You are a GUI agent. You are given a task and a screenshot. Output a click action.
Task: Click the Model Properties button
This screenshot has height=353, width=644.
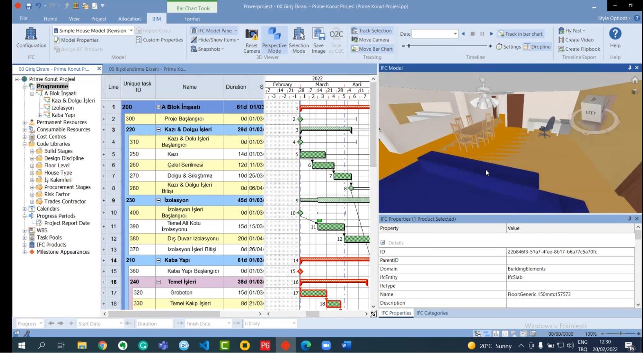coord(76,40)
